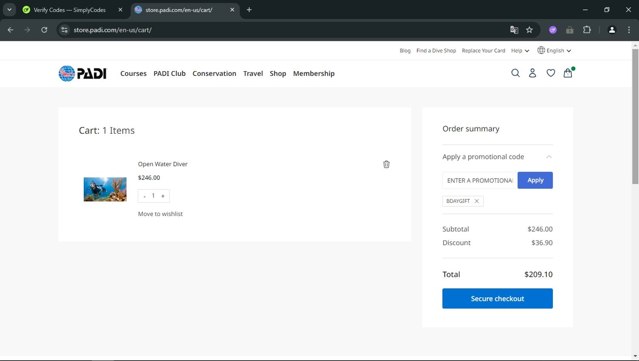Collapse the Apply a promotional code section
Image resolution: width=639 pixels, height=361 pixels.
[x=549, y=157]
